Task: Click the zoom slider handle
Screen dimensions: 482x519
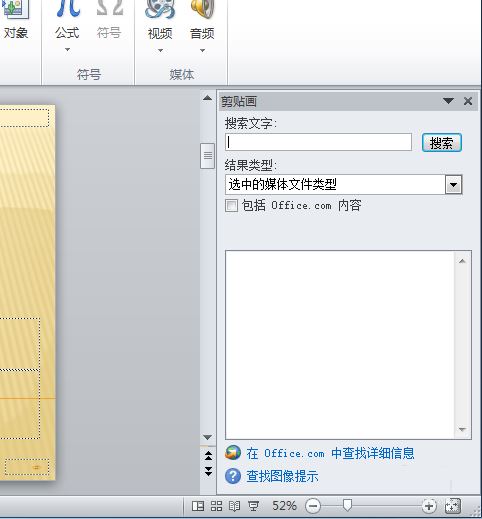Action: pos(347,505)
